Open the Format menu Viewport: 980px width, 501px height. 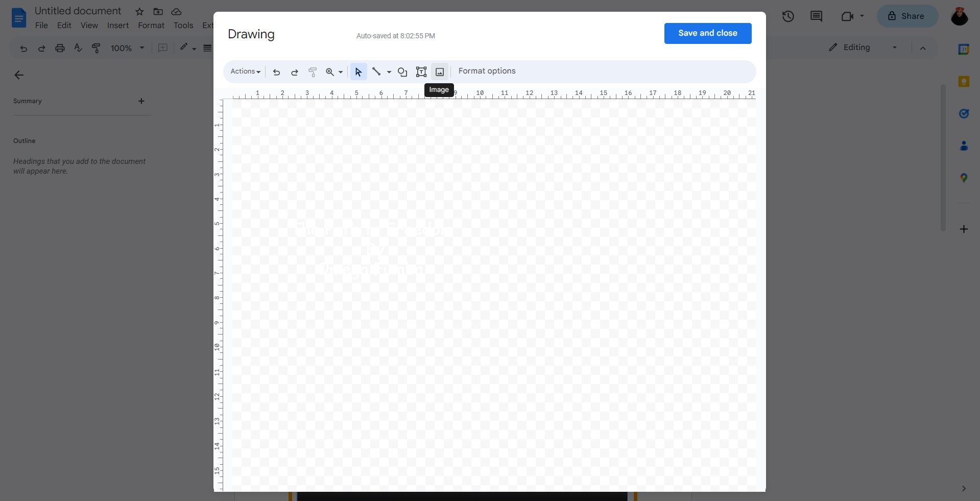[x=151, y=25]
